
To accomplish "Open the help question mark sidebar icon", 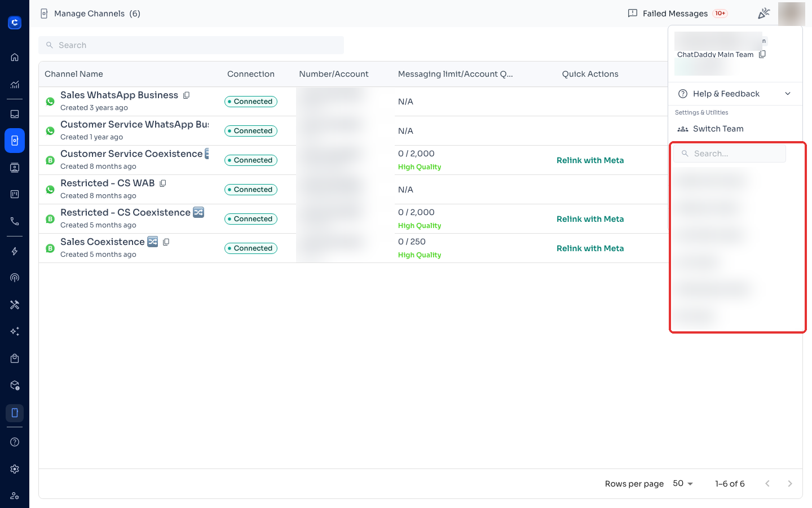I will pyautogui.click(x=15, y=442).
